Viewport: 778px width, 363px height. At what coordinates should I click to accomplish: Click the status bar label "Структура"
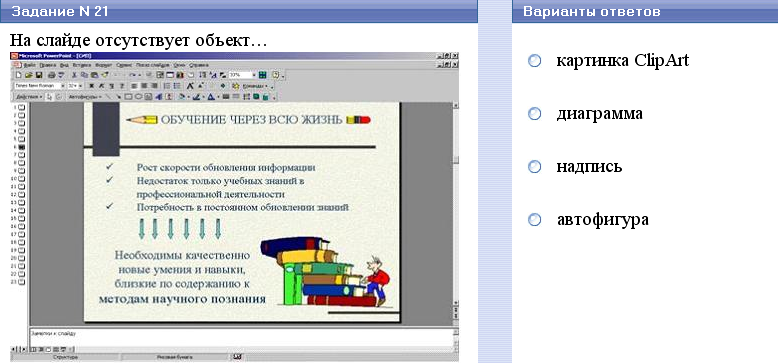click(65, 357)
